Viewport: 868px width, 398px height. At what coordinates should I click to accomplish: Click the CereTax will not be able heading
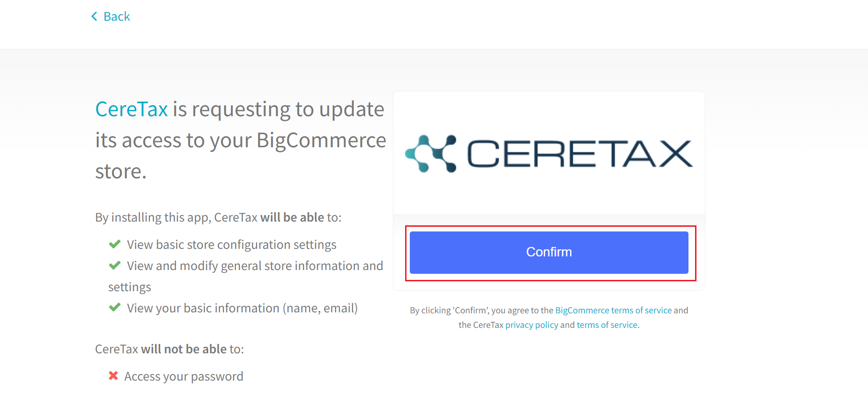(169, 349)
